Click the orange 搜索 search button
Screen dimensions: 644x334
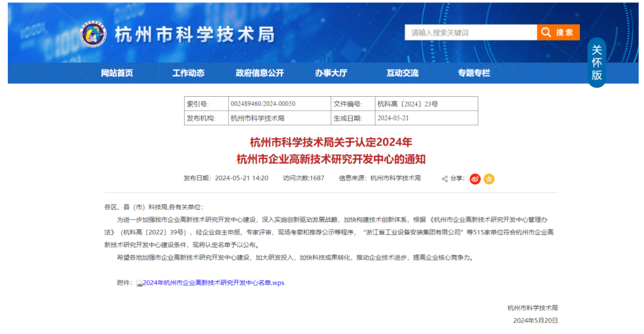[x=558, y=32]
